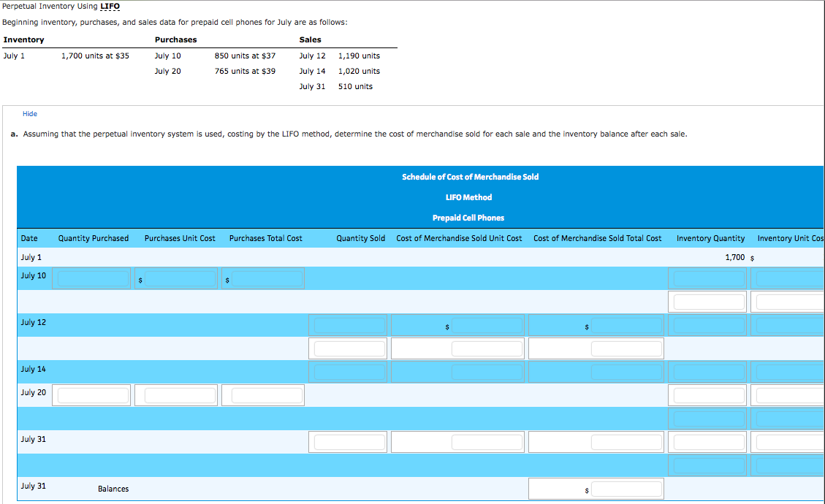Click the underlined LIFO heading text
The height and width of the screenshot is (504, 825).
click(x=108, y=6)
